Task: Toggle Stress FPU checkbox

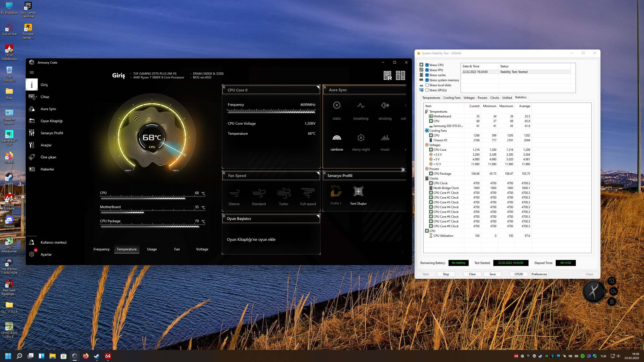Action: 427,70
